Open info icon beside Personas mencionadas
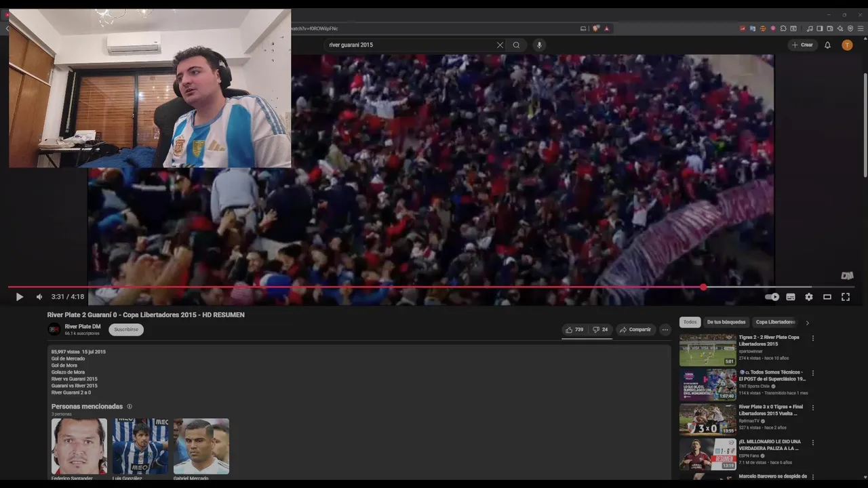Image resolution: width=868 pixels, height=488 pixels. pos(130,407)
